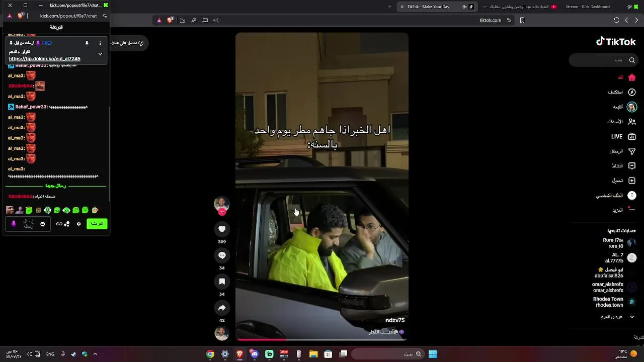Open the tip.dokan.sa link in pinned message
The width and height of the screenshot is (644, 362).
click(44, 59)
